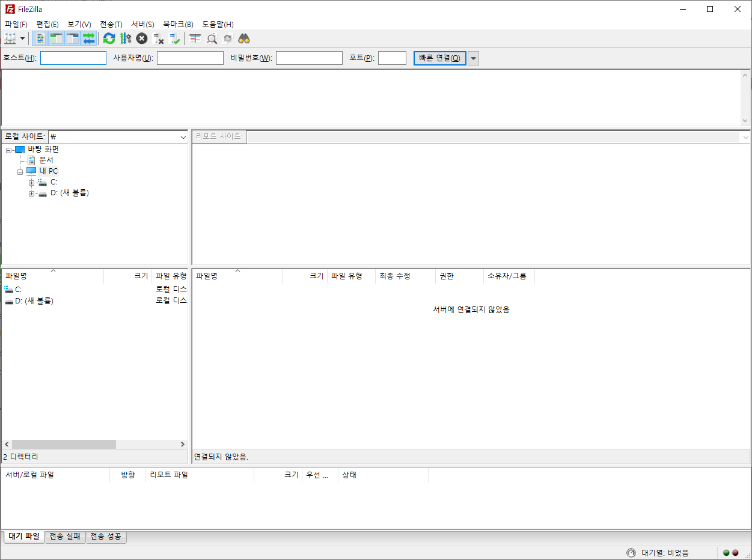Focus the 비밀번호 input field
The height and width of the screenshot is (560, 752).
point(309,58)
